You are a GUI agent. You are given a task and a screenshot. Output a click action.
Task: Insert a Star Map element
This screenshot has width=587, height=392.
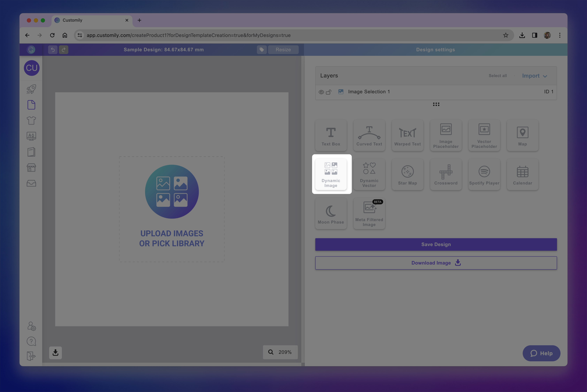407,175
